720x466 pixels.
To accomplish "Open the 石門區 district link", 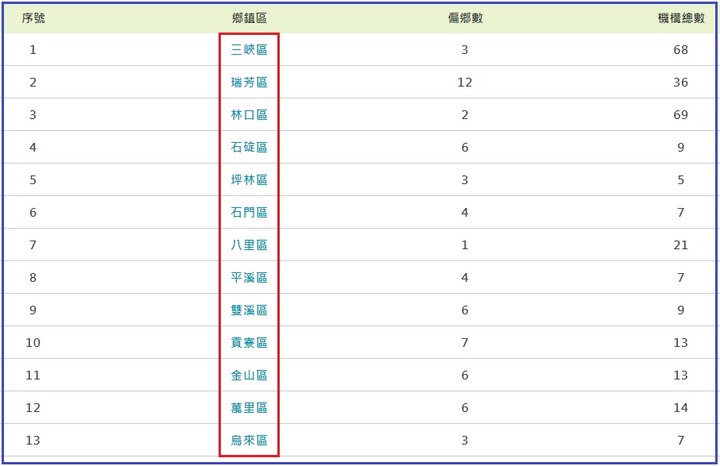I will pyautogui.click(x=249, y=212).
